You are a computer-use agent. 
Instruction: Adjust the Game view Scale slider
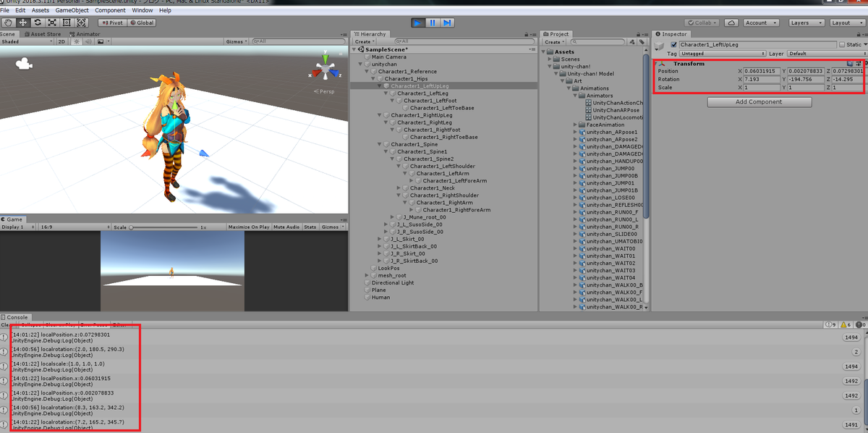tap(163, 227)
